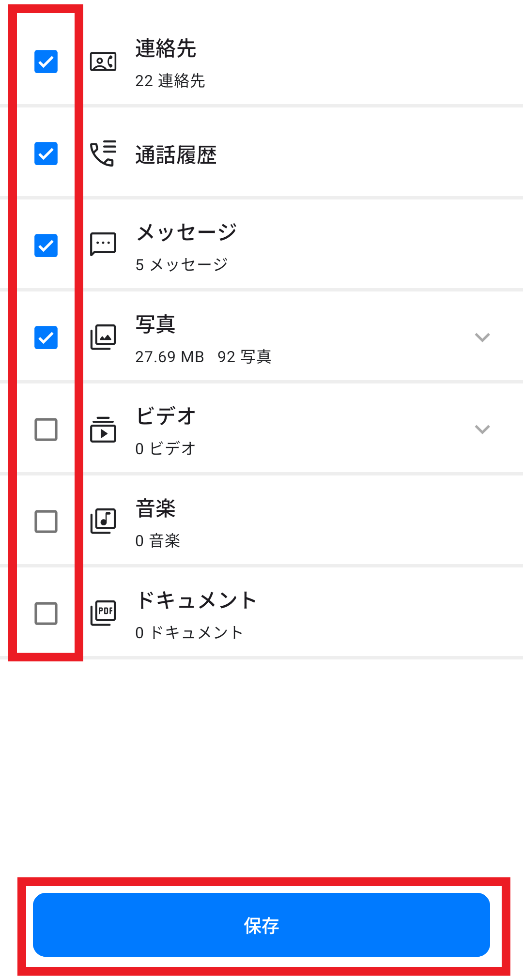The image size is (523, 980).
Task: Tap the contacts card icon
Action: tap(103, 61)
